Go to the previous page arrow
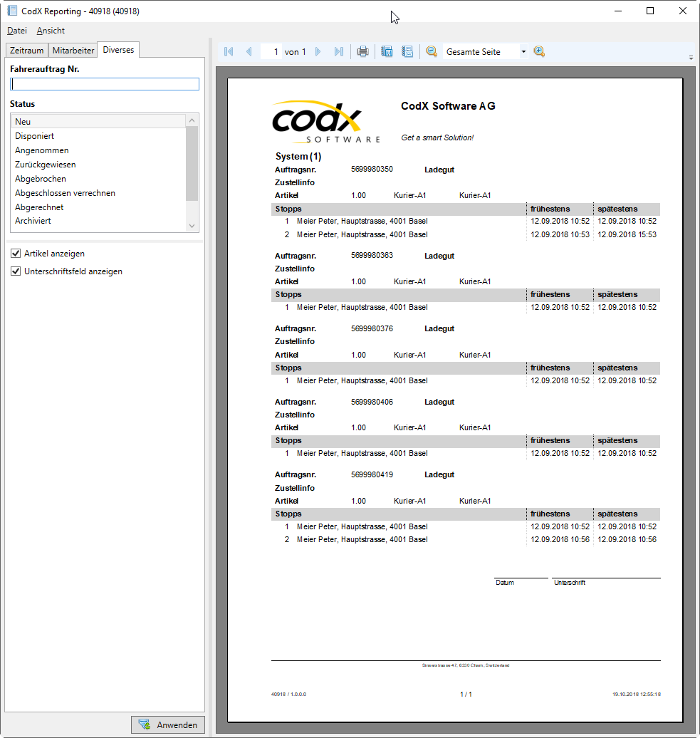700x738 pixels. pyautogui.click(x=249, y=51)
